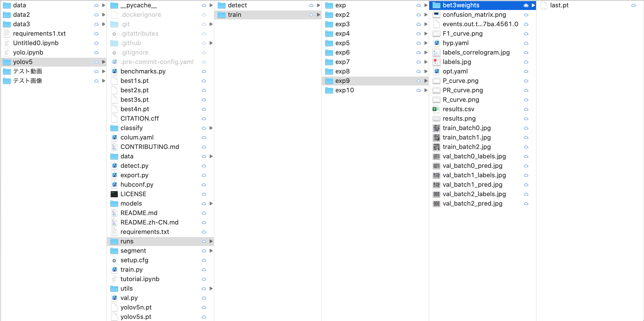
Task: Download README.md from iCloud via cloud icon
Action: point(204,213)
